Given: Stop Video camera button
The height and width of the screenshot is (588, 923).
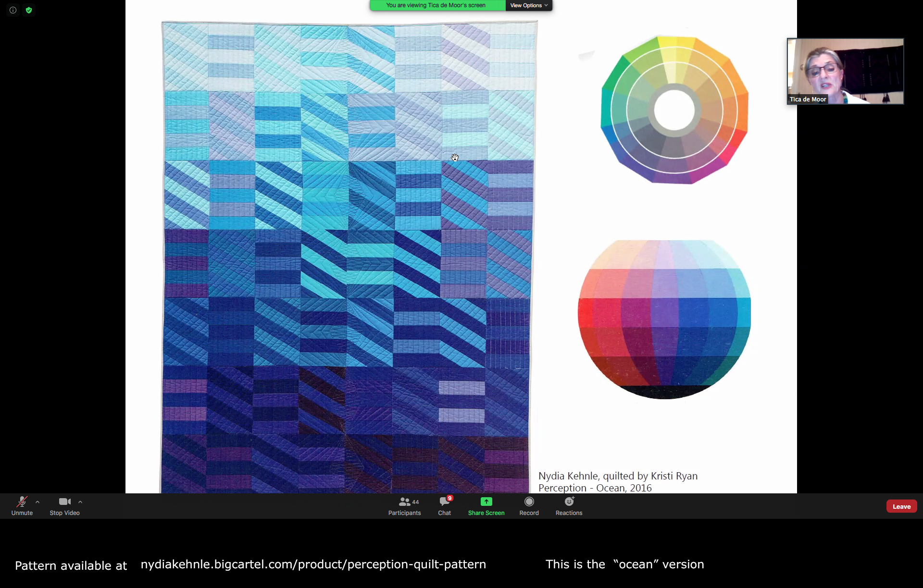Looking at the screenshot, I should (65, 506).
